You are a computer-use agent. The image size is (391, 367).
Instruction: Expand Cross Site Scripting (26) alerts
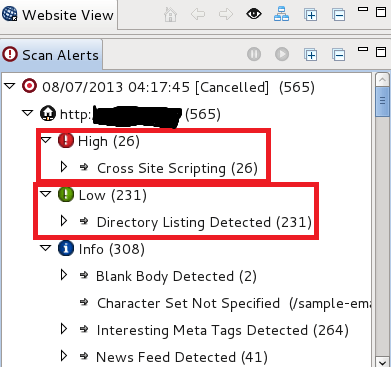pos(64,167)
